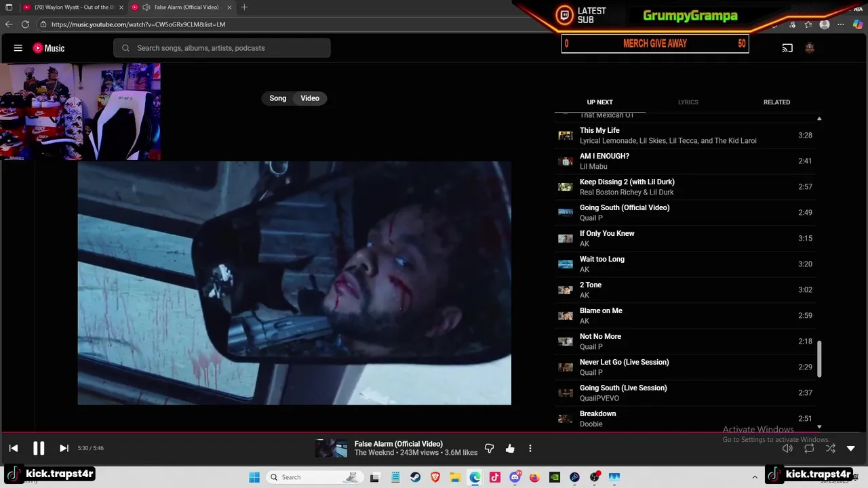Image resolution: width=868 pixels, height=488 pixels.
Task: Open the three-dot more actions menu
Action: click(x=530, y=448)
